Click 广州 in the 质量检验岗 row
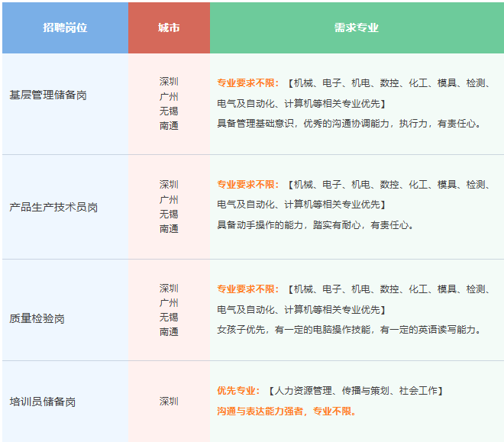This screenshot has height=442, width=504. pos(169,302)
